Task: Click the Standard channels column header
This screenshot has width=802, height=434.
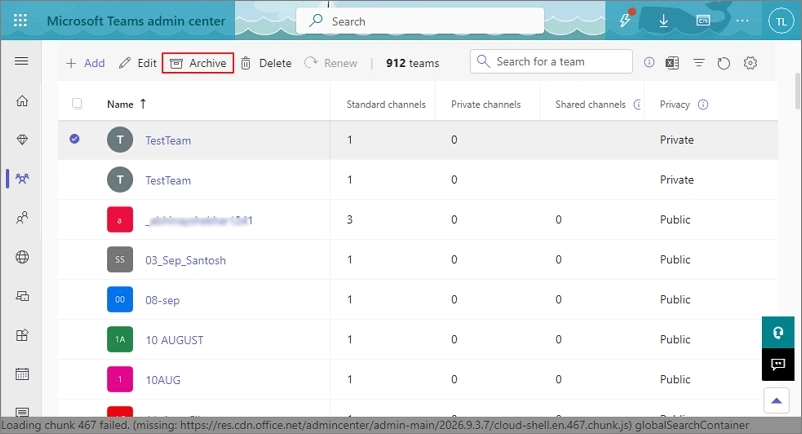Action: pyautogui.click(x=386, y=104)
